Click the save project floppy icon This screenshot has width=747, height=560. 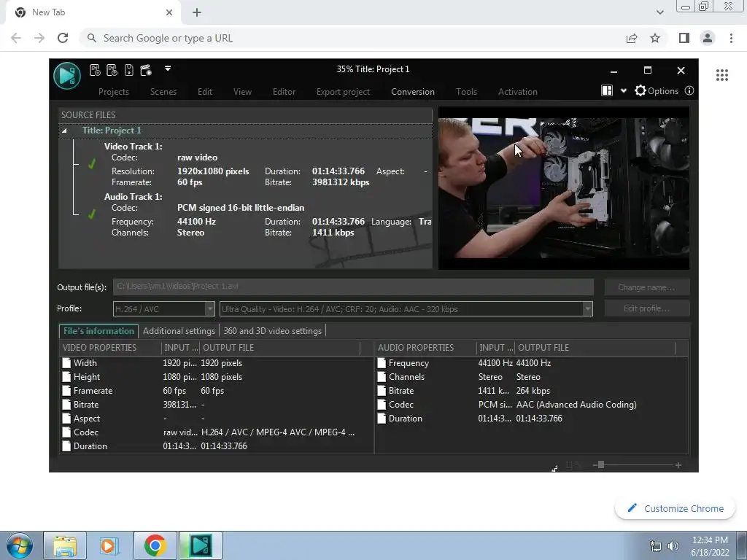[x=128, y=70]
